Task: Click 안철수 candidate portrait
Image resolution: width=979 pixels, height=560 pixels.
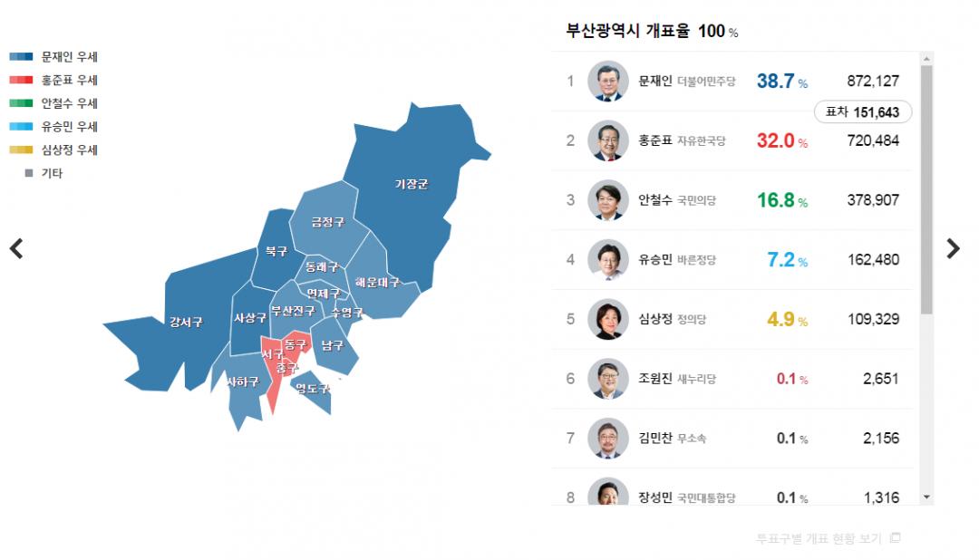Action: [x=607, y=200]
